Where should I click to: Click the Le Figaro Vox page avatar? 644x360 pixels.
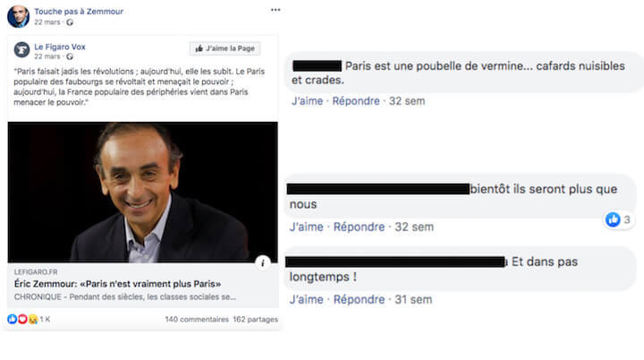[x=22, y=50]
